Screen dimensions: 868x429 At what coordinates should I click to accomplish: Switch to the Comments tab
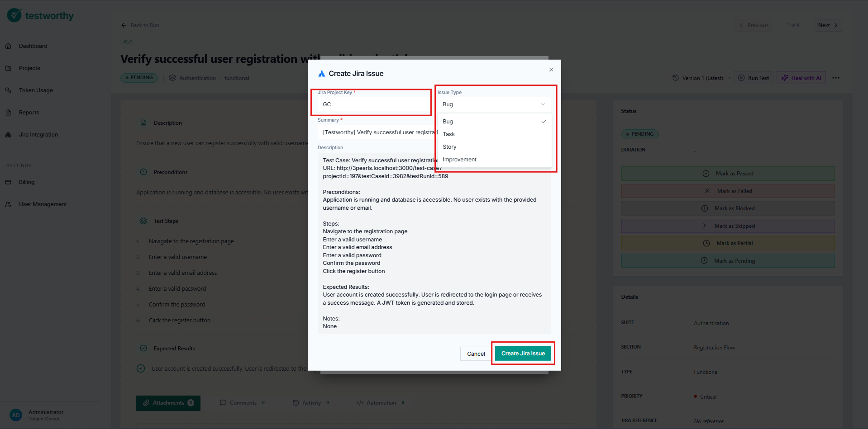coord(243,403)
